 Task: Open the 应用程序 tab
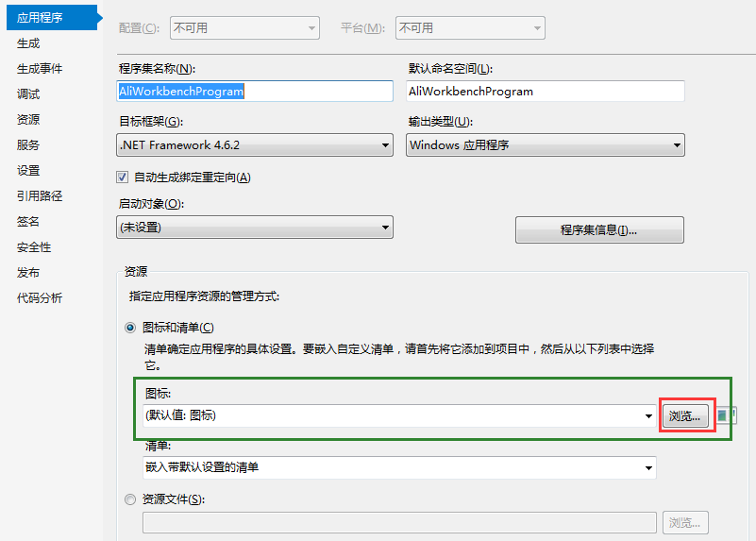[x=52, y=18]
